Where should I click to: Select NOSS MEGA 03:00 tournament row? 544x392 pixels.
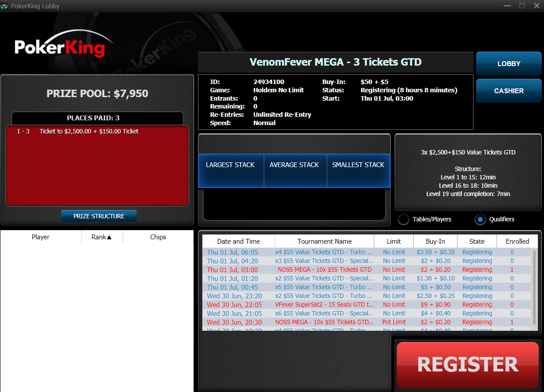coord(324,270)
